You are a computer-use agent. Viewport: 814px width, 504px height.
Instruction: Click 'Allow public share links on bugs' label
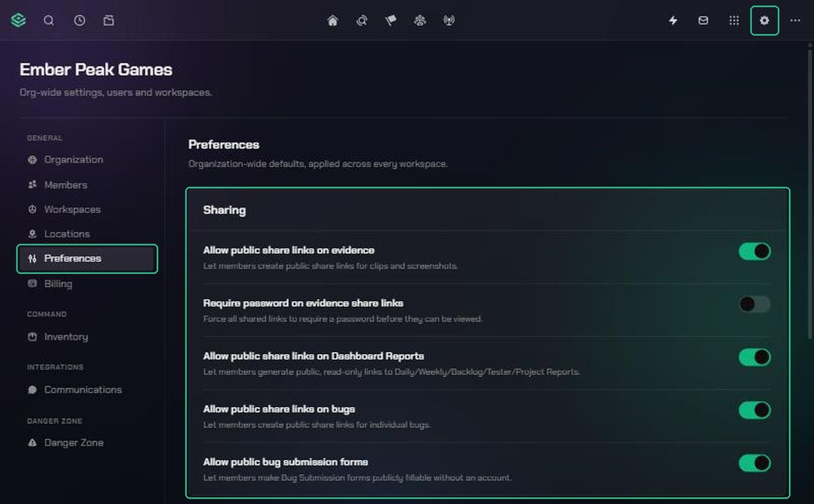[279, 409]
